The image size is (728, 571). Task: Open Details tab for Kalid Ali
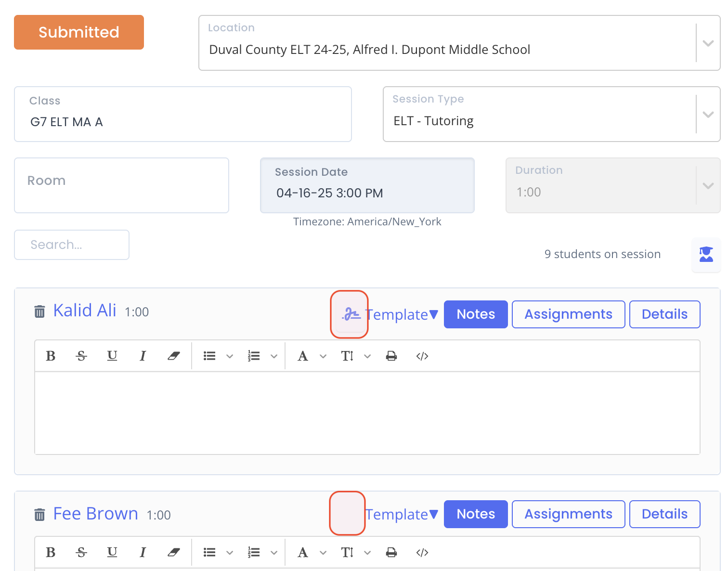(664, 314)
